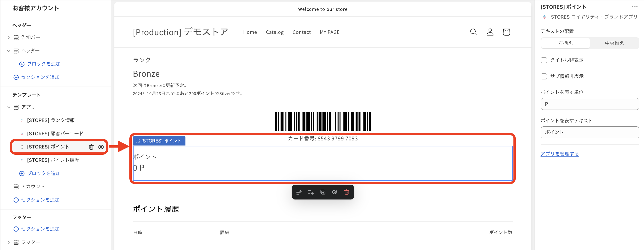Enable the タイトル非表示 checkbox
Screen dimensions: 644x250
click(544, 60)
